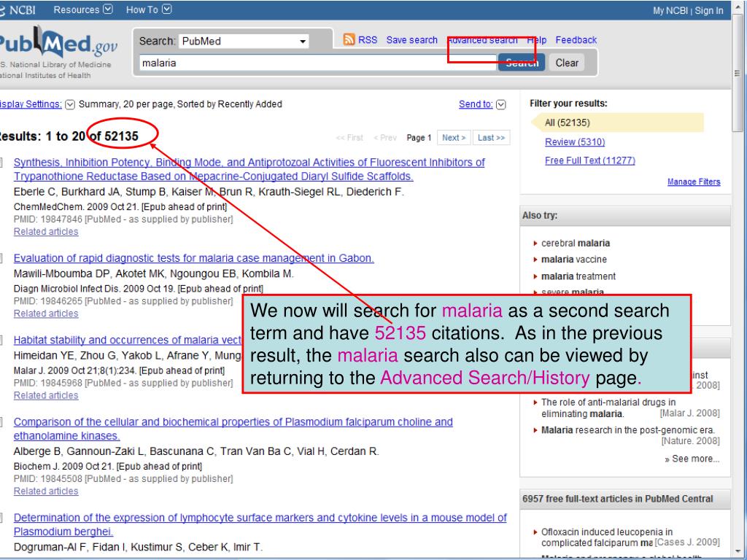
Task: Open the Search database dropdown
Action: click(x=244, y=42)
